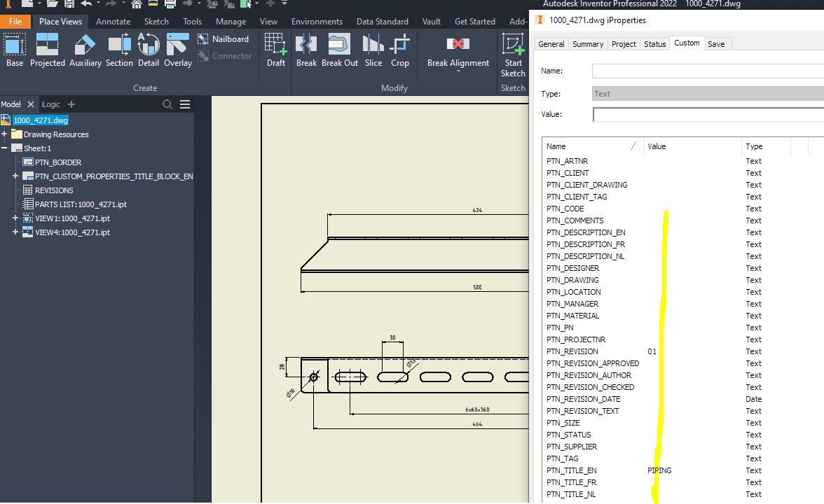The height and width of the screenshot is (504, 824).
Task: Collapse Sheet:1 in the model browser
Action: 6,148
